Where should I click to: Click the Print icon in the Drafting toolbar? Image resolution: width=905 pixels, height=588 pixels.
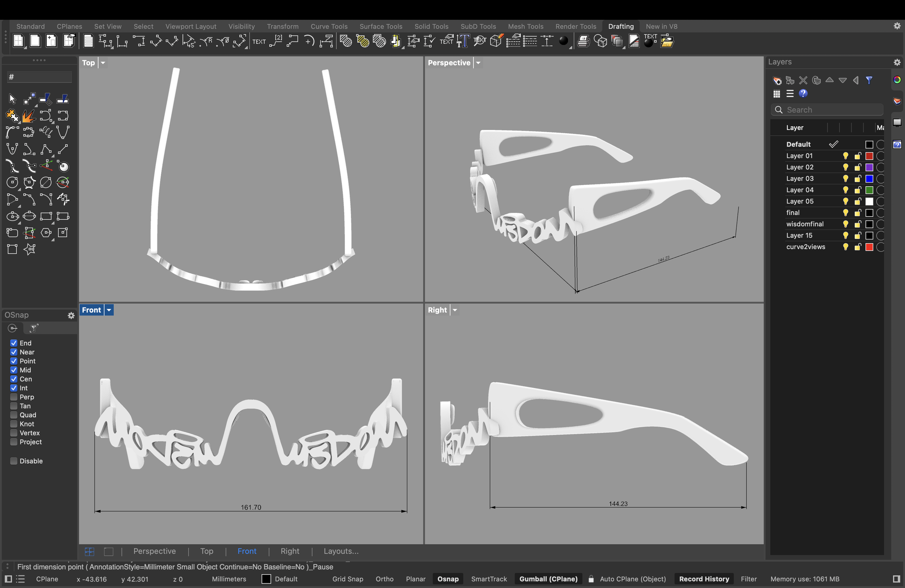tap(583, 41)
